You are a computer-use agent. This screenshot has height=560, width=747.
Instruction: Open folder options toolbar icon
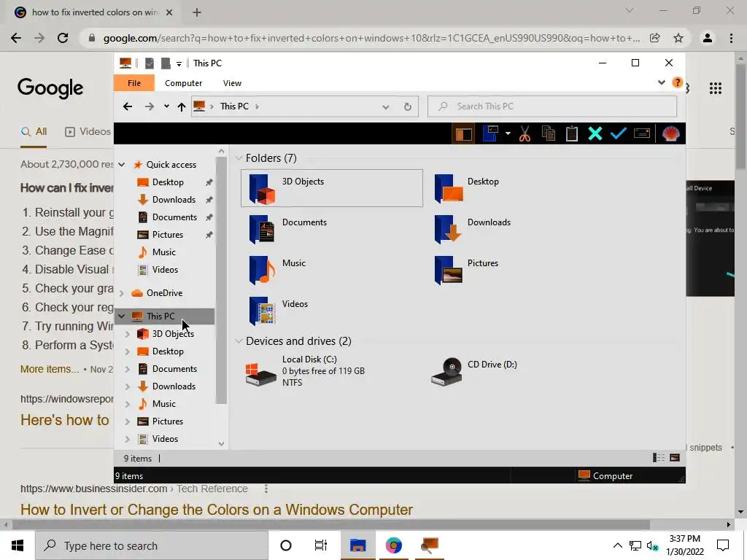(x=491, y=134)
